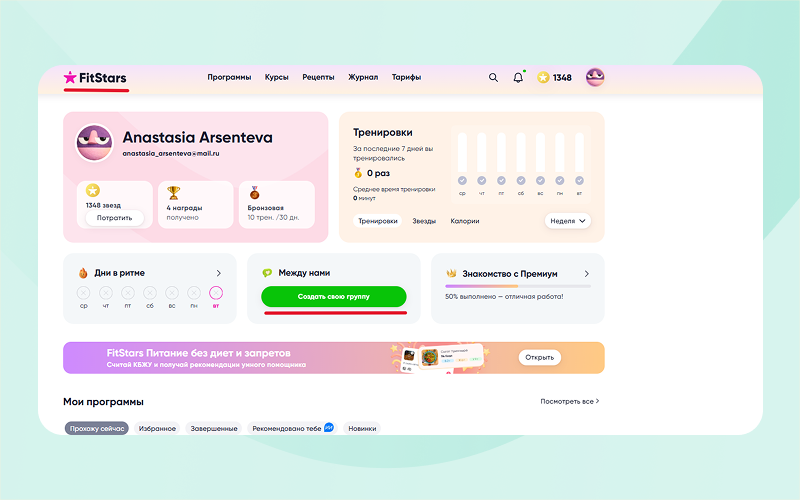Click the FitStars Питание без диет и запретов banner
800x500 pixels.
[x=334, y=358]
